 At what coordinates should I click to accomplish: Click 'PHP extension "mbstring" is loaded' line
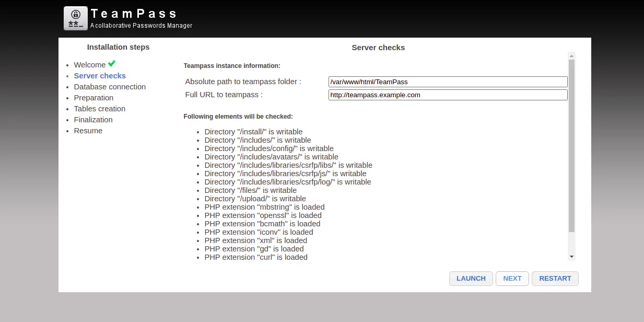[265, 207]
